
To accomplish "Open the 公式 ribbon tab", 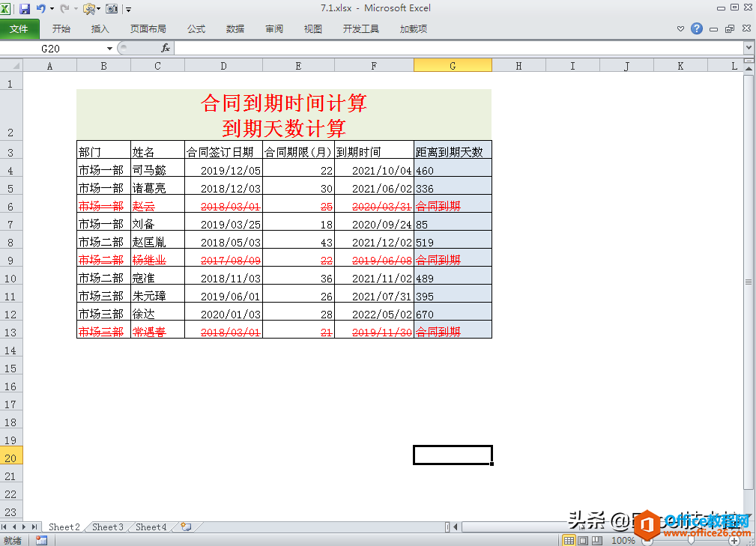I will [x=196, y=29].
